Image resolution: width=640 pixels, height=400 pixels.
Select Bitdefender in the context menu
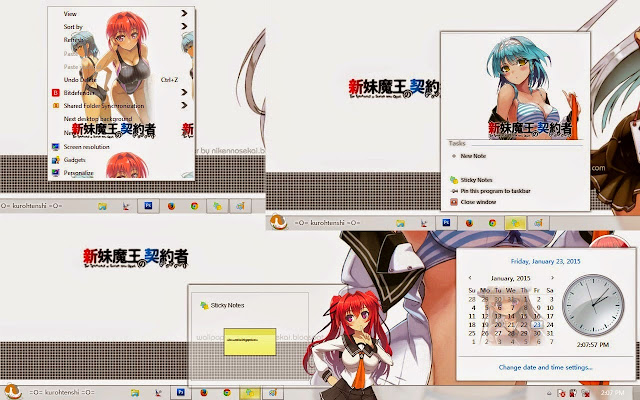pyautogui.click(x=79, y=93)
